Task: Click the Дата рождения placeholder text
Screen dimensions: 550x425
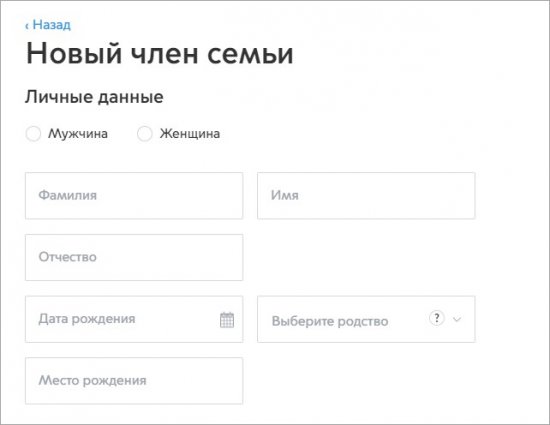Action: 87,319
